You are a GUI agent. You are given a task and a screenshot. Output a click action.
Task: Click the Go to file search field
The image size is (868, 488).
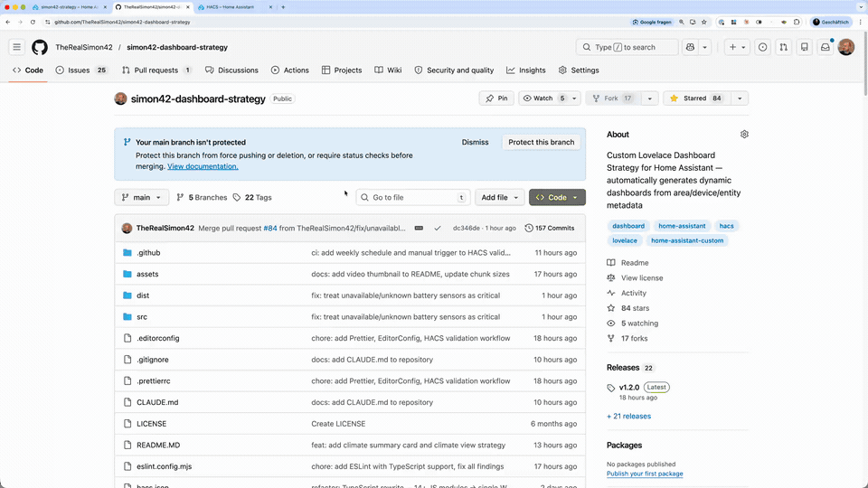pos(413,198)
